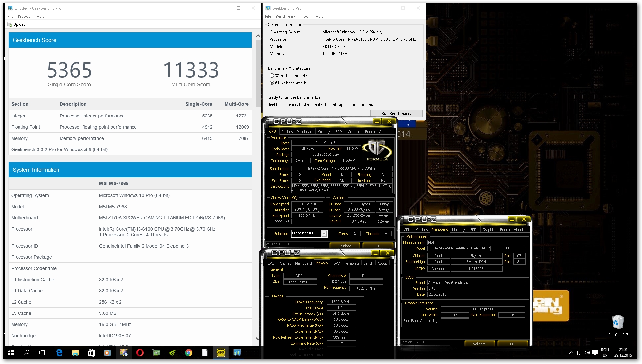
Task: Click the Geekbench Score section header
Action: (x=130, y=40)
